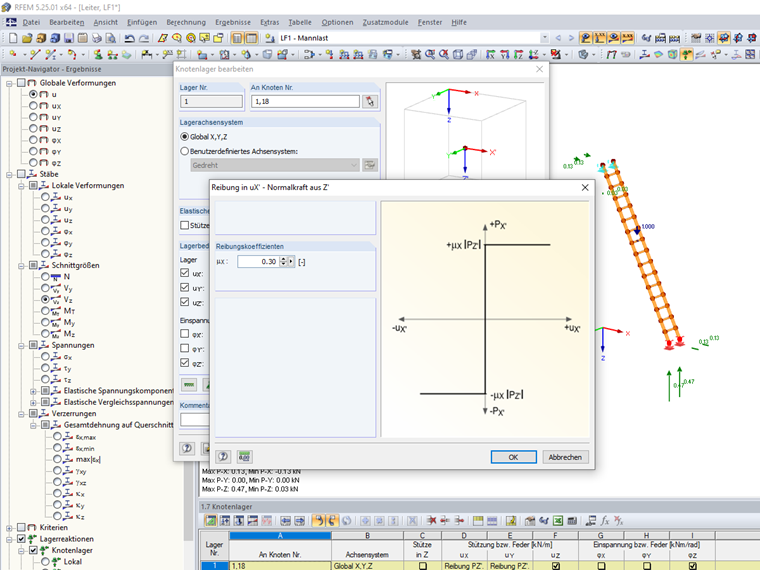
Task: Click the An Knoten Nr. field with 1,18
Action: [305, 101]
